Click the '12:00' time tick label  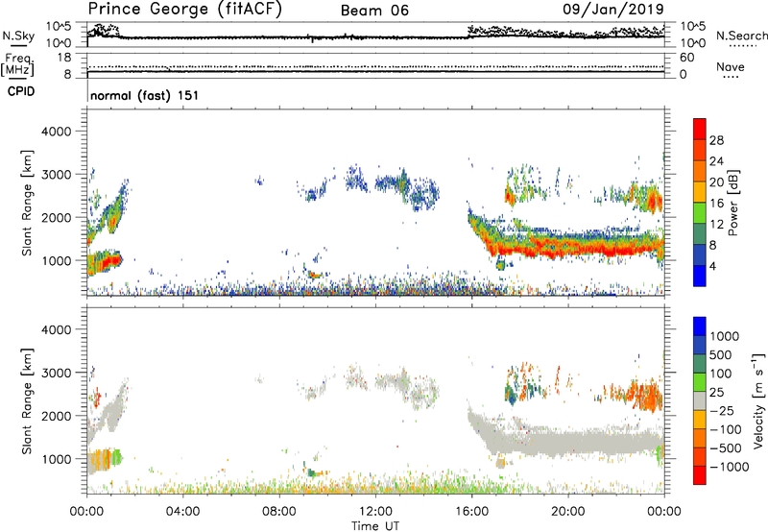(375, 512)
